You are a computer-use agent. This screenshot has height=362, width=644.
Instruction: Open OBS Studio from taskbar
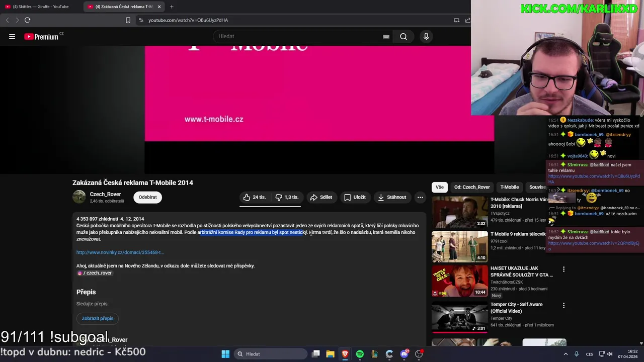coord(419,354)
